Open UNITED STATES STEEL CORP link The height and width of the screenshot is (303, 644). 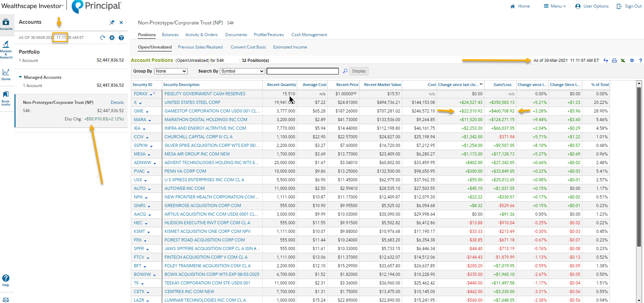pyautogui.click(x=192, y=102)
